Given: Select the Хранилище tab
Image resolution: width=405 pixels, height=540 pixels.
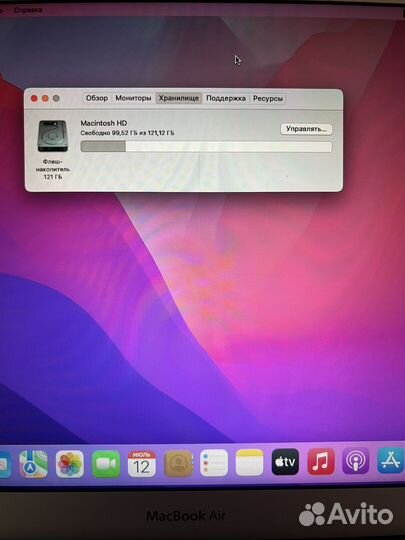Looking at the screenshot, I should tap(179, 98).
